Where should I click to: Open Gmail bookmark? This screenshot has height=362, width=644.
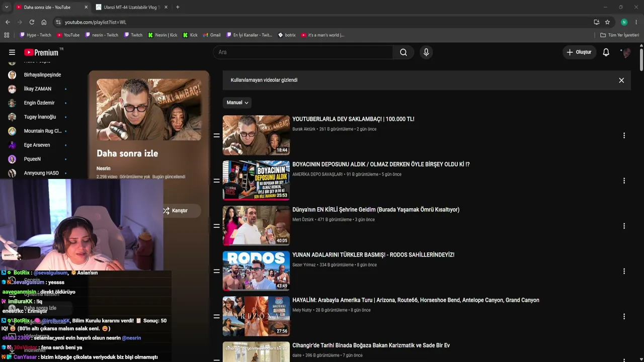[212, 35]
